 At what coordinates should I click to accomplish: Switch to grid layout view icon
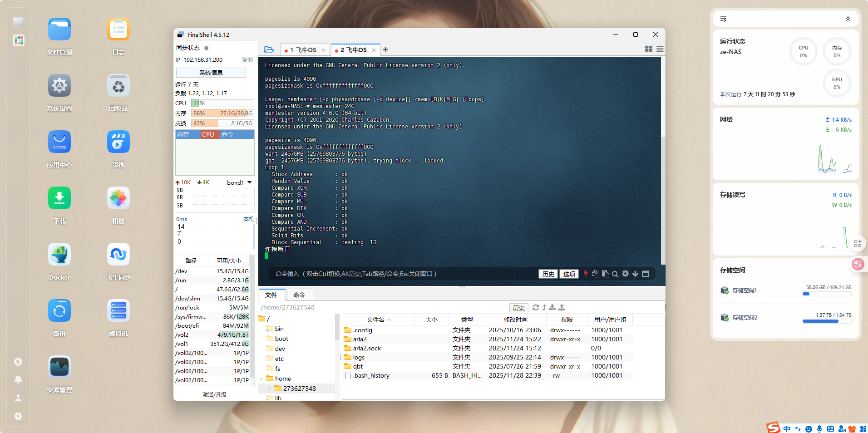(x=649, y=49)
